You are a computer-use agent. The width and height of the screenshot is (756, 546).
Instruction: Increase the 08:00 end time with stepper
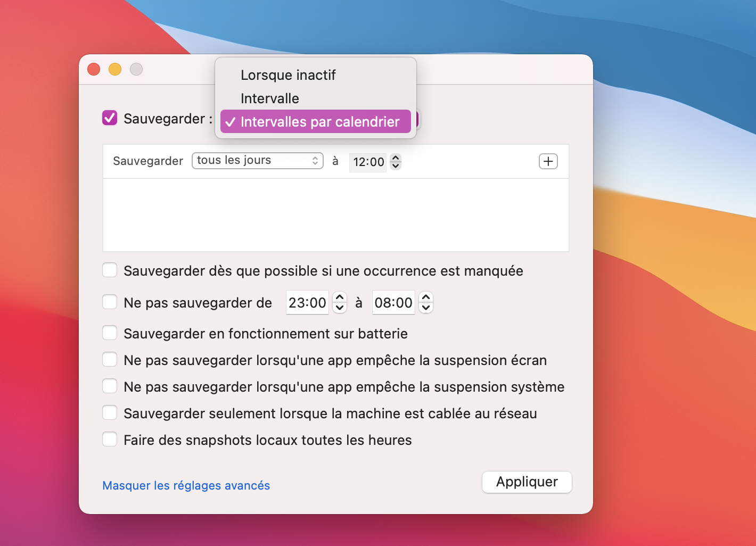pos(425,298)
